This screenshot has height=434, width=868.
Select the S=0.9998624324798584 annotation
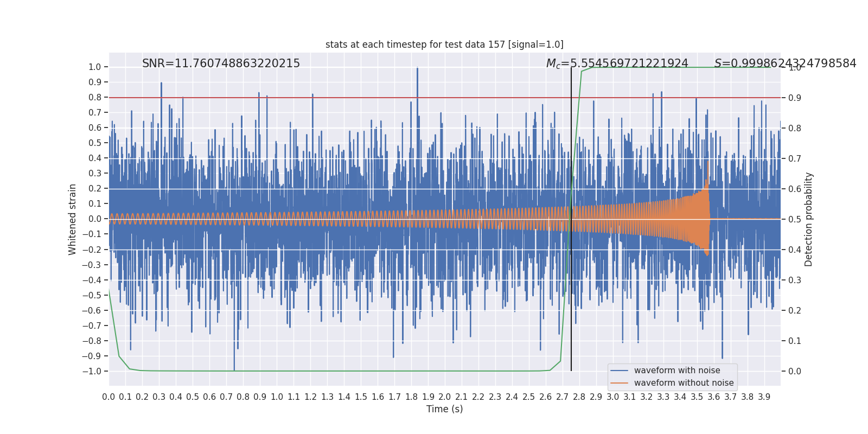785,63
